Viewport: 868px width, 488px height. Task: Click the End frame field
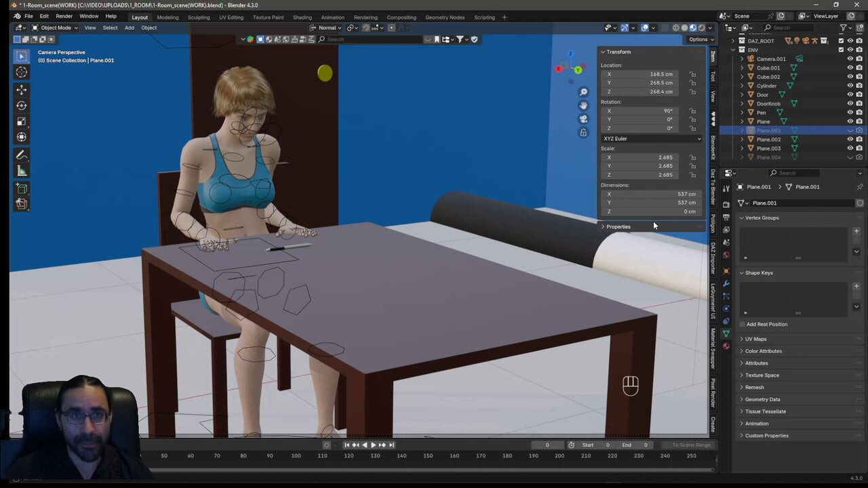[636, 445]
